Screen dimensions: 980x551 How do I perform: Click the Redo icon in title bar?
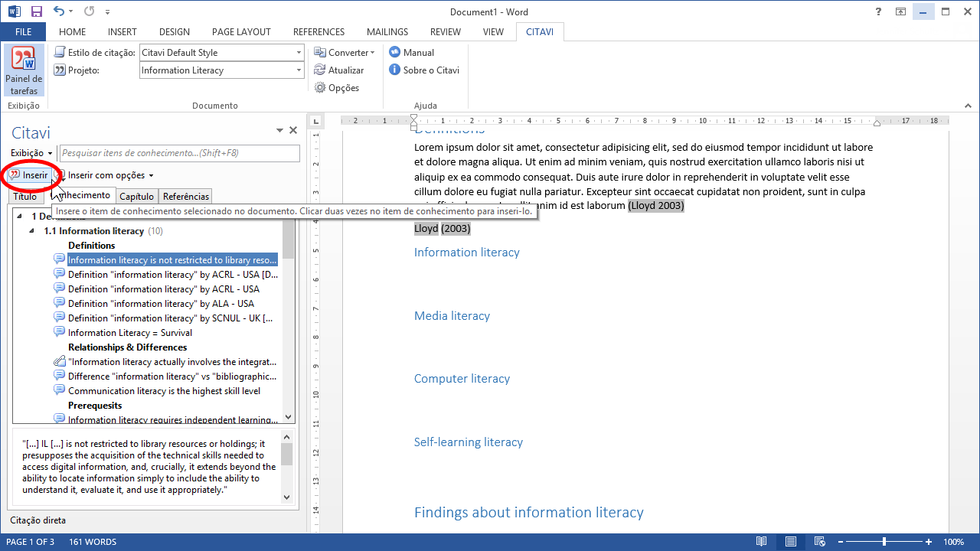click(x=89, y=11)
